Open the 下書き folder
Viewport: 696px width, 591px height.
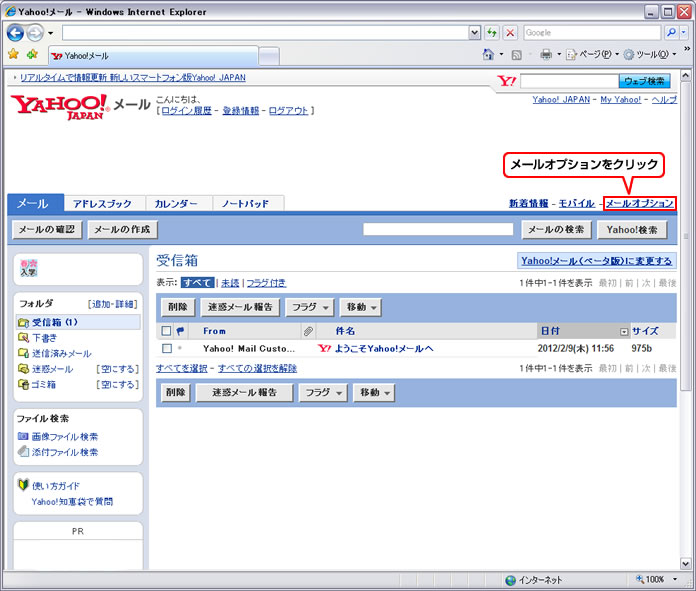pyautogui.click(x=44, y=338)
